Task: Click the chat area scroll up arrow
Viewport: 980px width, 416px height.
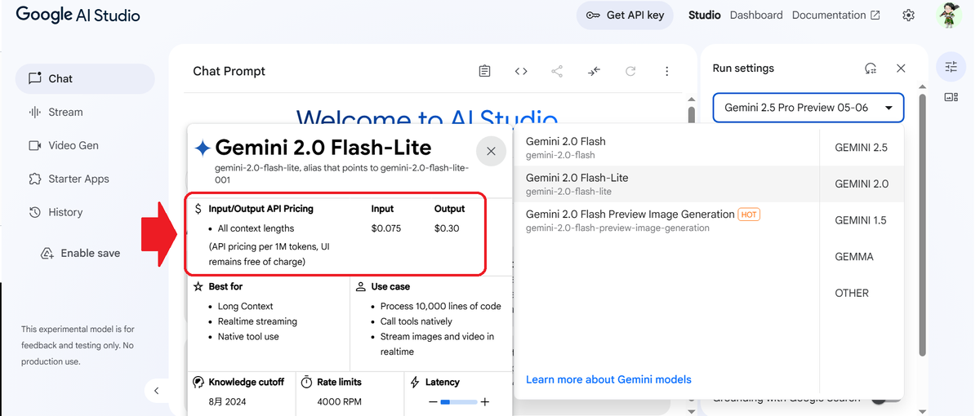Action: pos(691,99)
